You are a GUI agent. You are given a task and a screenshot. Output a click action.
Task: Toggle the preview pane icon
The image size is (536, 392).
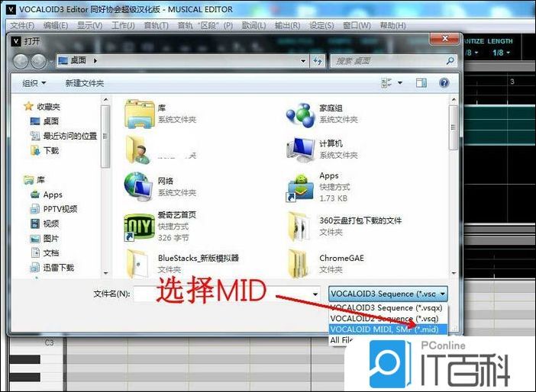[x=421, y=82]
